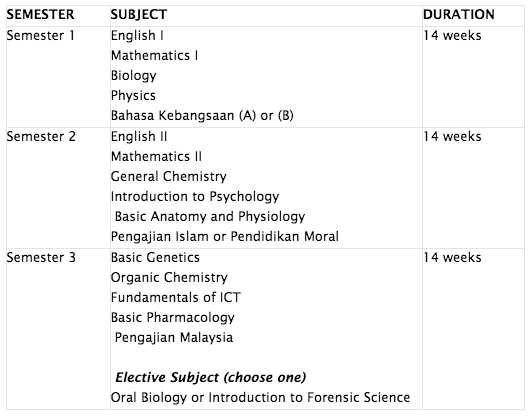This screenshot has height=418, width=529.
Task: Click Fundamentals of ICT text
Action: pos(176,297)
